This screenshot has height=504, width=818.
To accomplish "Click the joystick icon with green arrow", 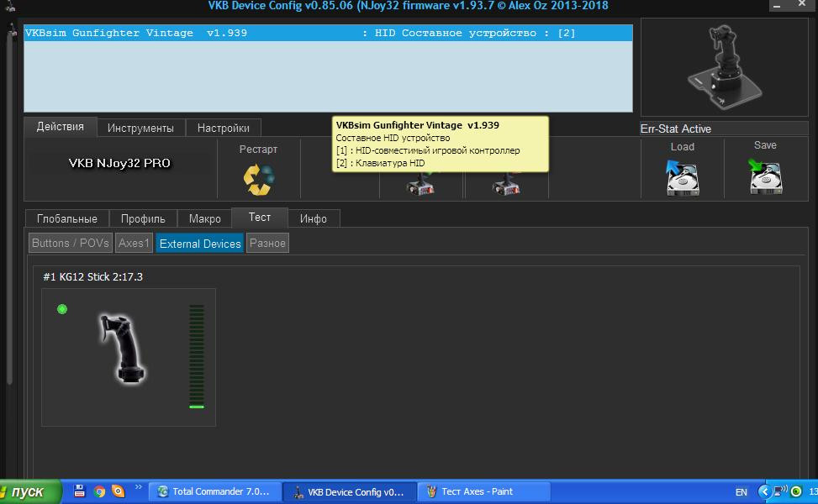I will [x=421, y=183].
